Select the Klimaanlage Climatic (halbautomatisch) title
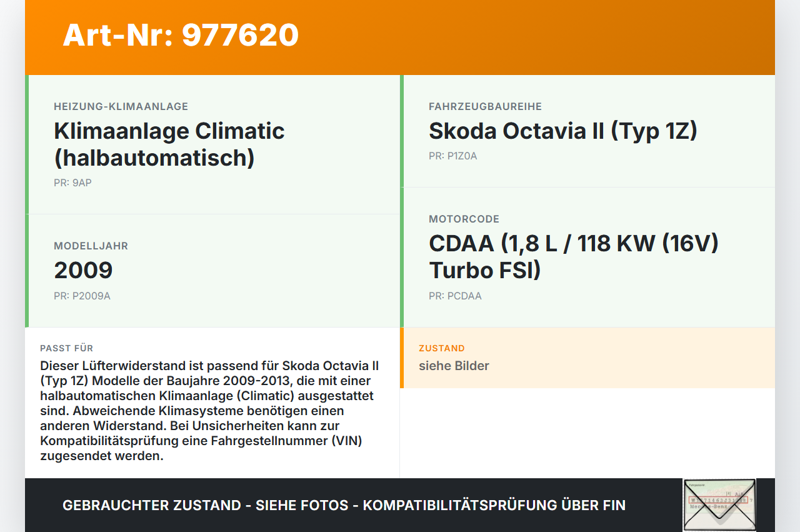Viewport: 800px width, 532px height. (169, 144)
